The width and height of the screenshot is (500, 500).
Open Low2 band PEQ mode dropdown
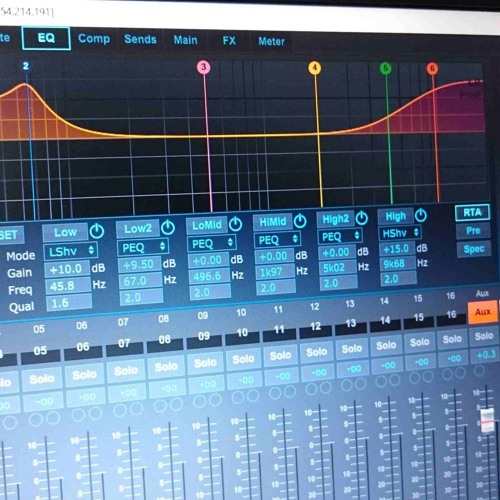pos(143,247)
